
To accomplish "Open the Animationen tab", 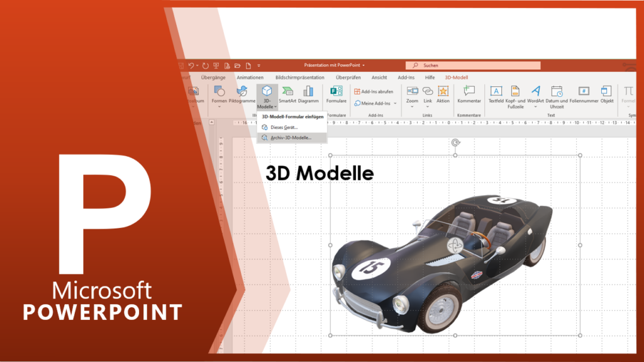I will [x=250, y=77].
